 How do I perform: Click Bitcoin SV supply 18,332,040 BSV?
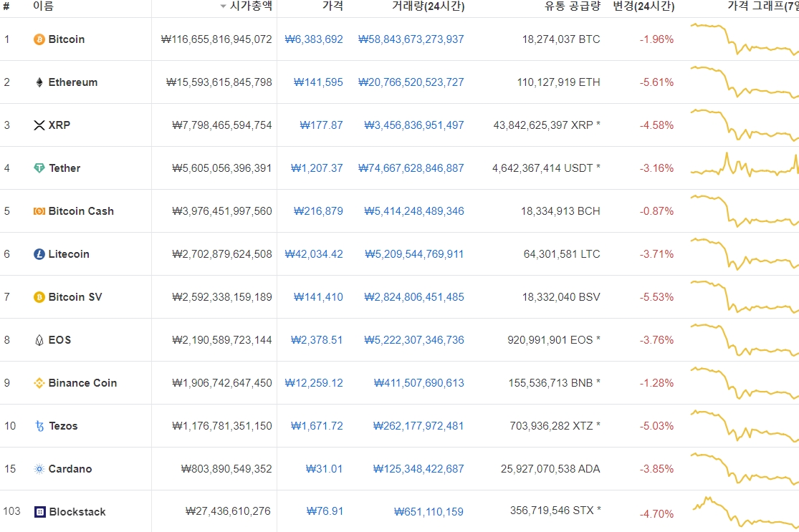pos(561,297)
